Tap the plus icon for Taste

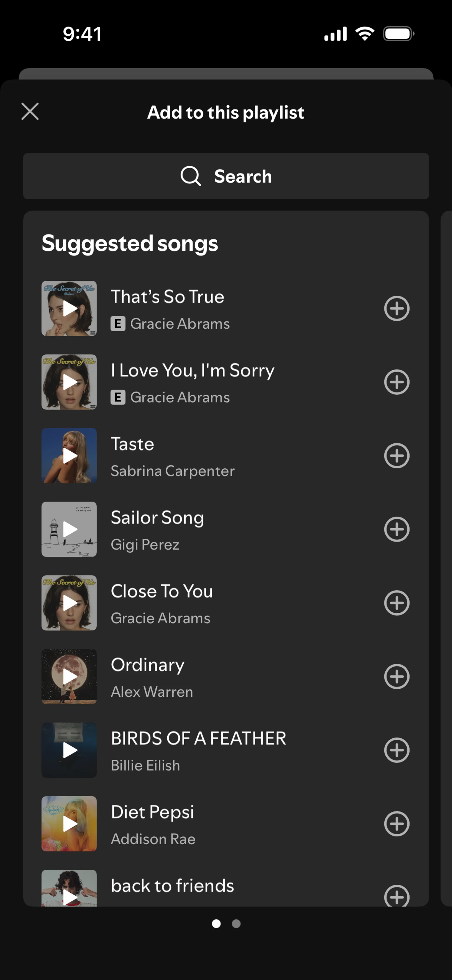pos(396,456)
